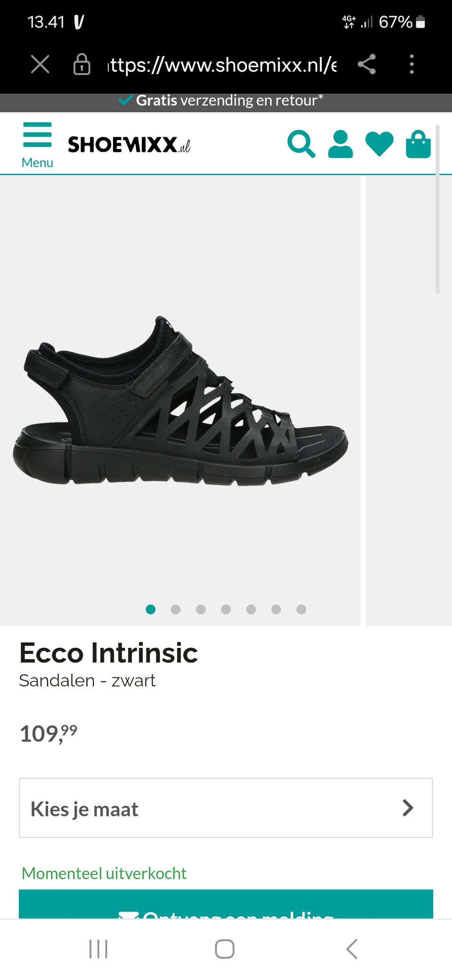Tap the chevron on size selector
Viewport: 452px width, 980px height.
click(x=408, y=808)
